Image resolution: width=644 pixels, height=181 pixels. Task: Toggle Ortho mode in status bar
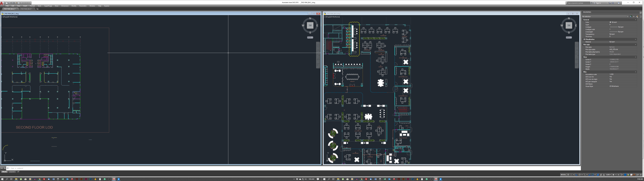tap(576, 175)
